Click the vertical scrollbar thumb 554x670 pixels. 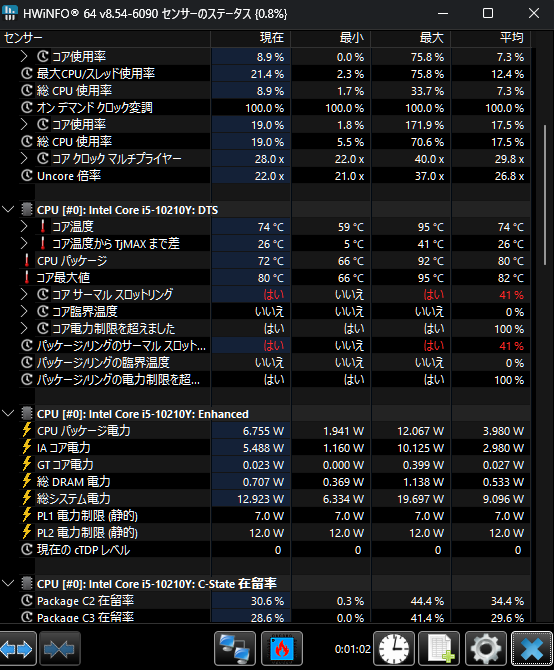click(x=545, y=195)
